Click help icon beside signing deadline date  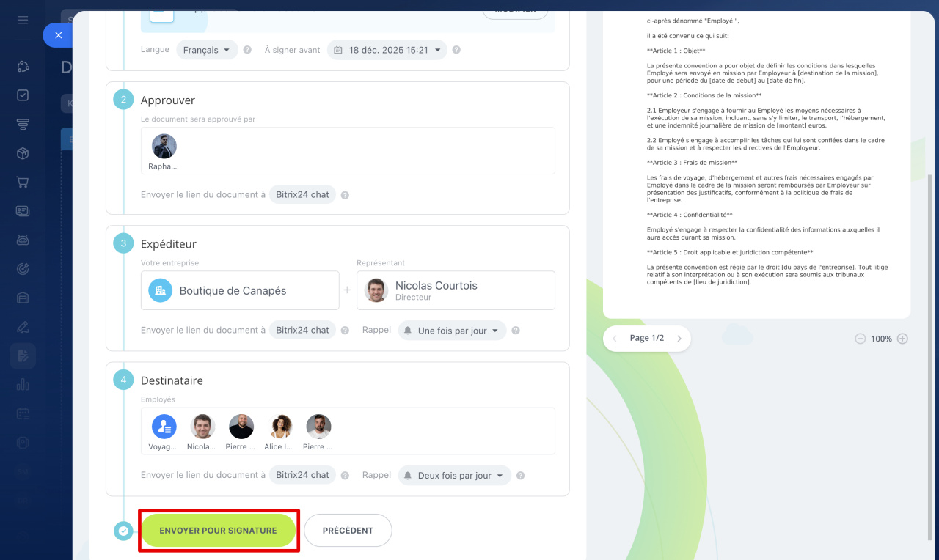456,50
